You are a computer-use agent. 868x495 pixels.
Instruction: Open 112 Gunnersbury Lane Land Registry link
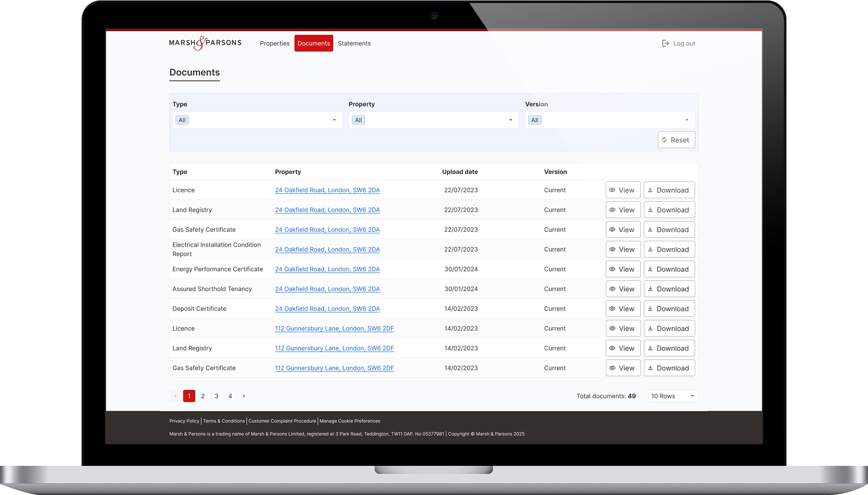[x=334, y=348]
